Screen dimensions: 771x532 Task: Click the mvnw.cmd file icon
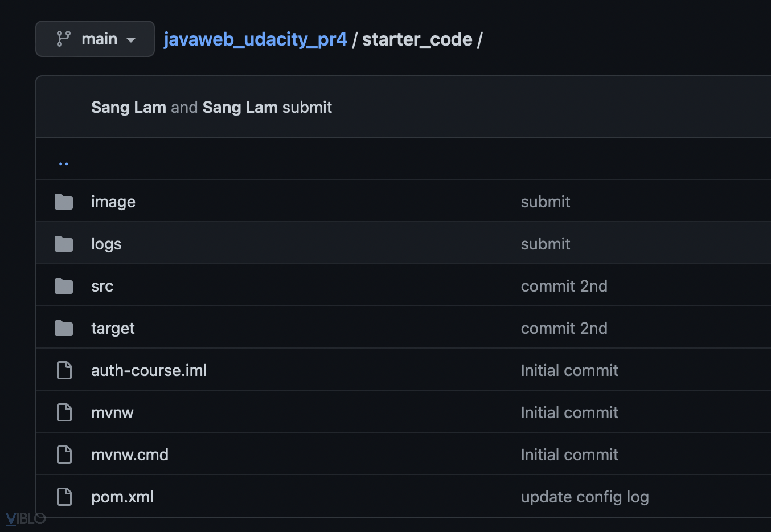tap(64, 454)
